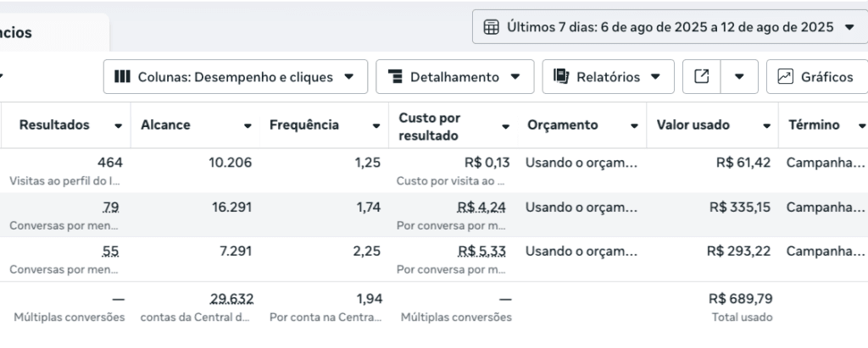
Task: Click the export share icon button
Action: pyautogui.click(x=701, y=76)
